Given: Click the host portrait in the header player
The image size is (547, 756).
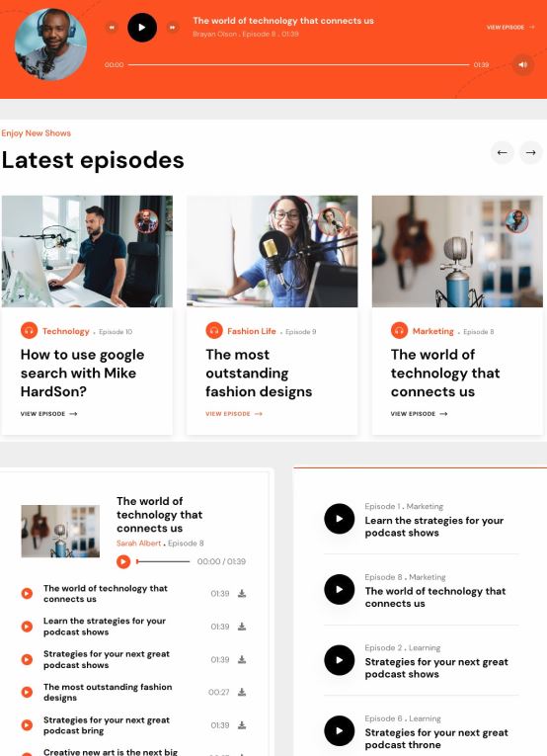Looking at the screenshot, I should 50,44.
